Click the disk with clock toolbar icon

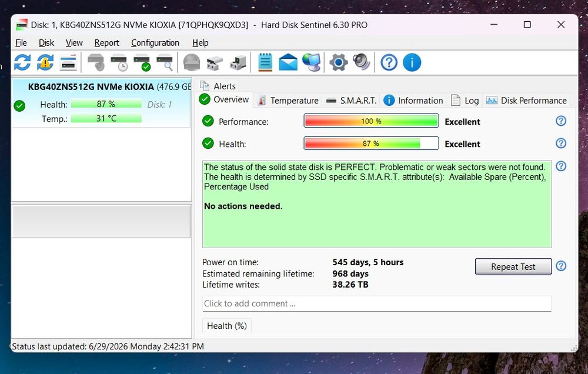pyautogui.click(x=119, y=62)
